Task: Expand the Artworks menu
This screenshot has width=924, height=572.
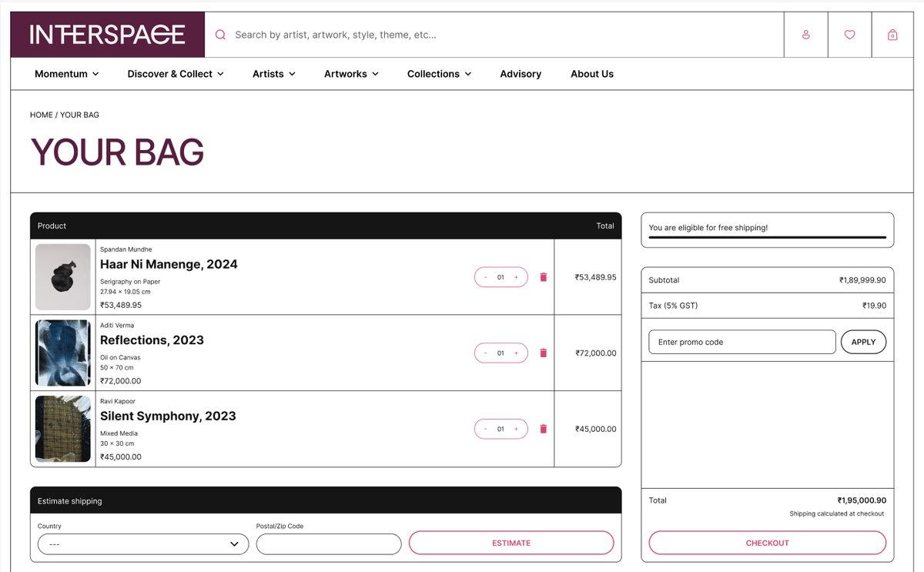Action: click(x=351, y=74)
